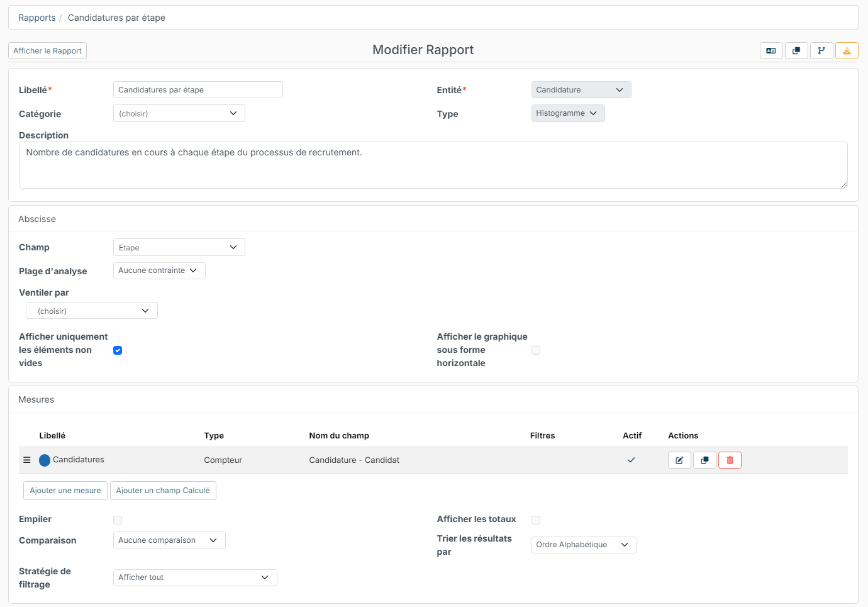Click 'Ajouter une mesure' button

[65, 491]
